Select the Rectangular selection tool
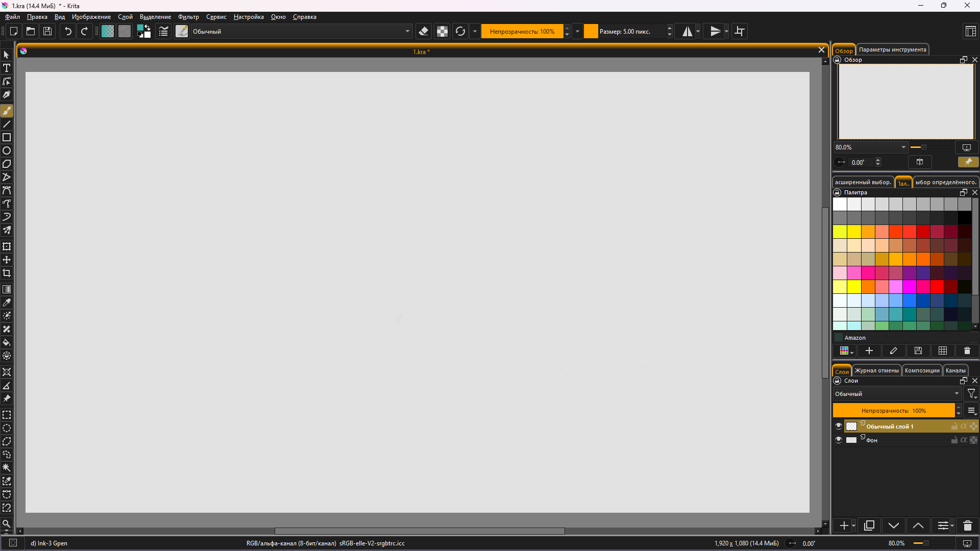This screenshot has height=551, width=980. tap(7, 415)
